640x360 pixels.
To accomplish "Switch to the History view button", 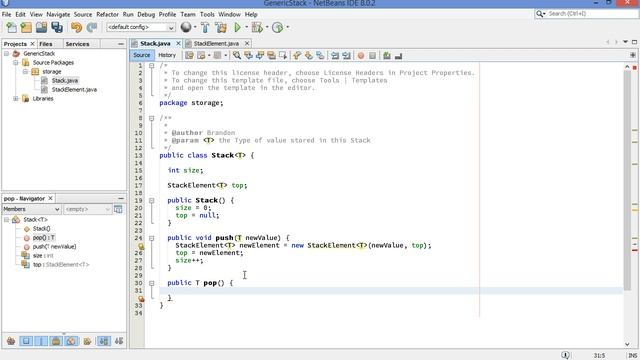I will [x=167, y=55].
